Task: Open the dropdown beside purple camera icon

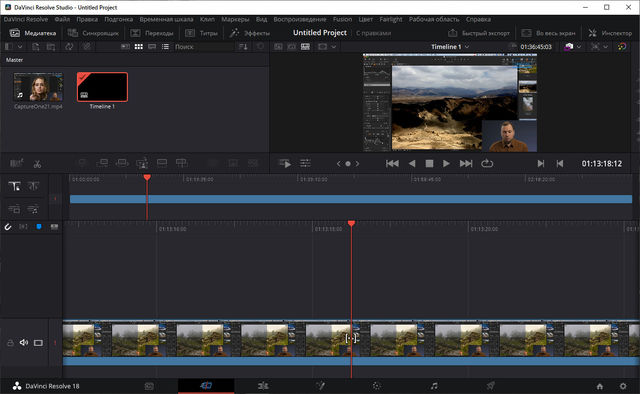Action: 579,47
